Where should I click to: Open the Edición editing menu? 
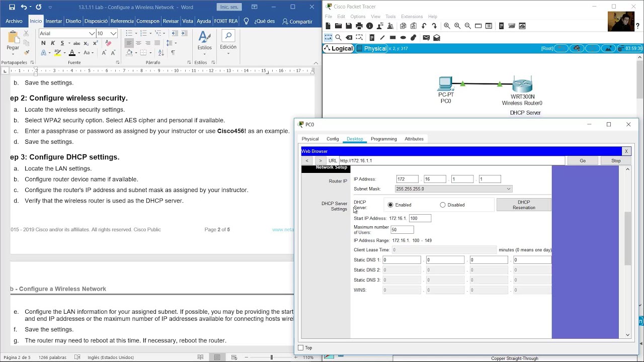pos(228,41)
